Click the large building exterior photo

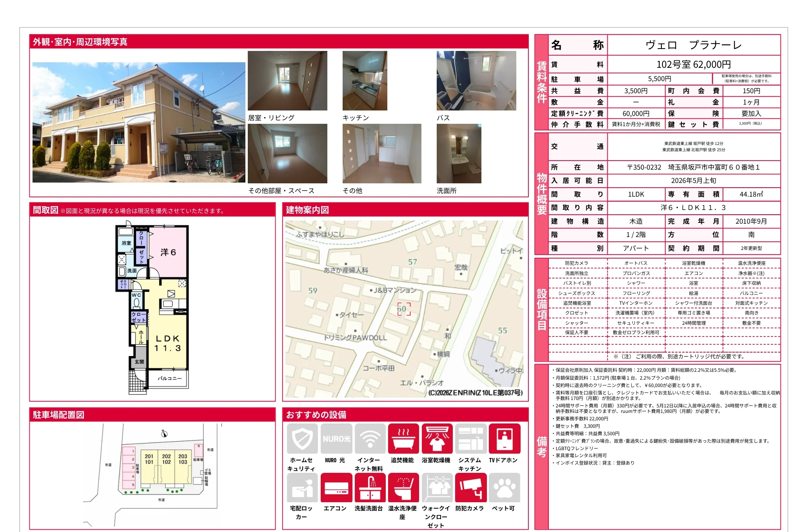tap(139, 122)
